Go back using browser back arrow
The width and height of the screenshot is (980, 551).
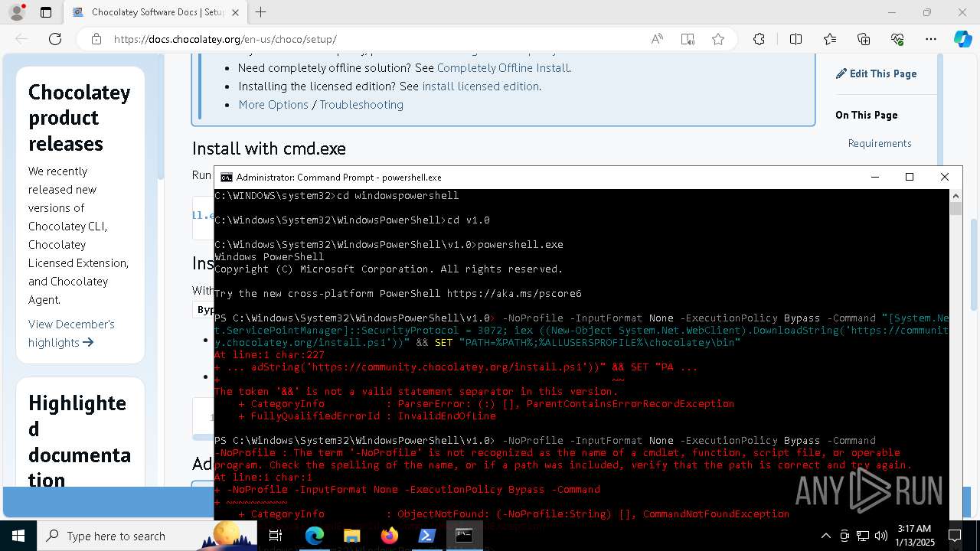(x=21, y=39)
